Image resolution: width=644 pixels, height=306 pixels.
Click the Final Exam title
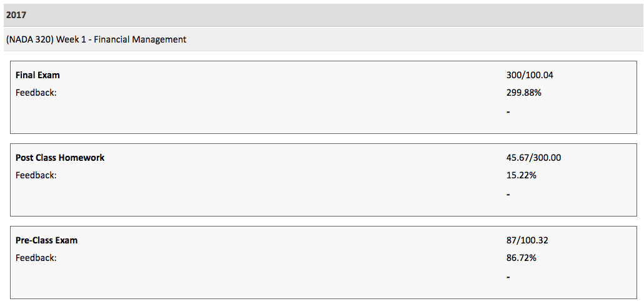(38, 75)
